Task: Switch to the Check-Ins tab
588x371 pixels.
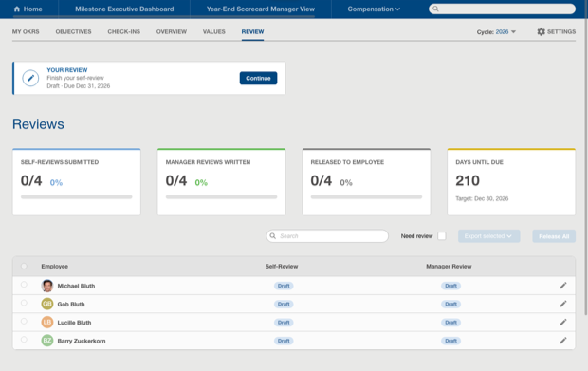Action: tap(123, 32)
